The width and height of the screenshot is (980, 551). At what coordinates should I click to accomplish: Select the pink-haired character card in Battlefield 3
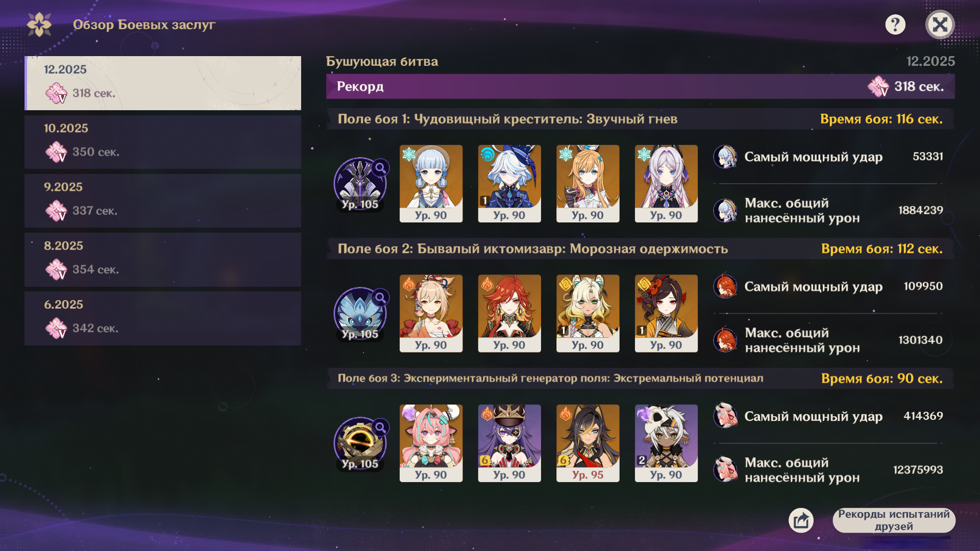(x=431, y=443)
